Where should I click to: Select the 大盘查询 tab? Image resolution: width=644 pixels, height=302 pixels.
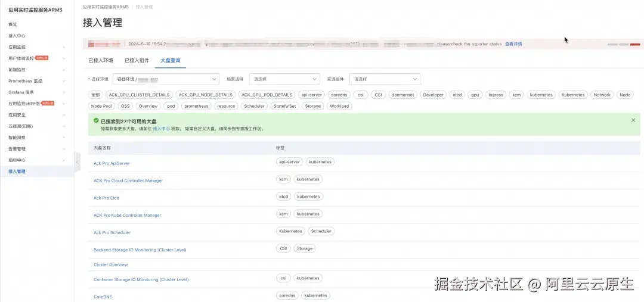(x=171, y=60)
